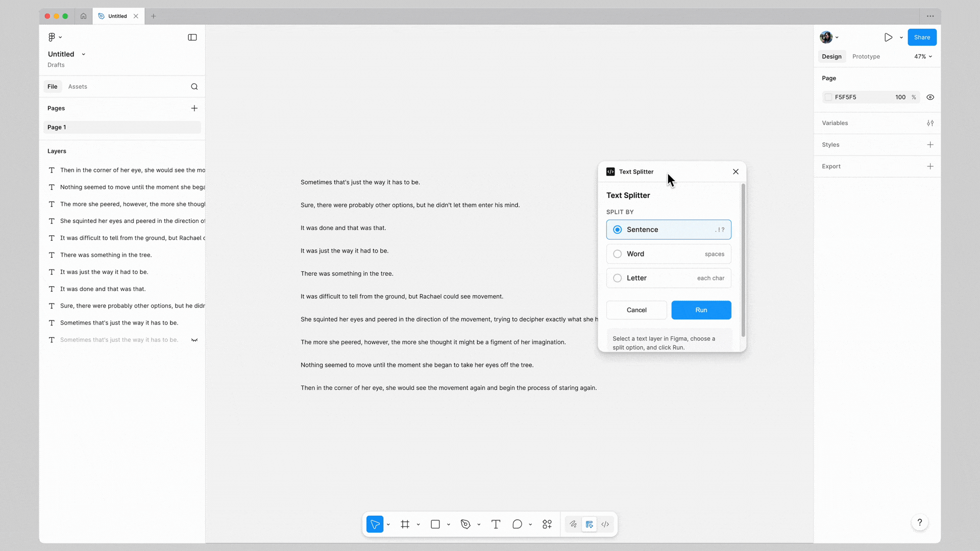
Task: Open the Actions components icon
Action: click(547, 524)
